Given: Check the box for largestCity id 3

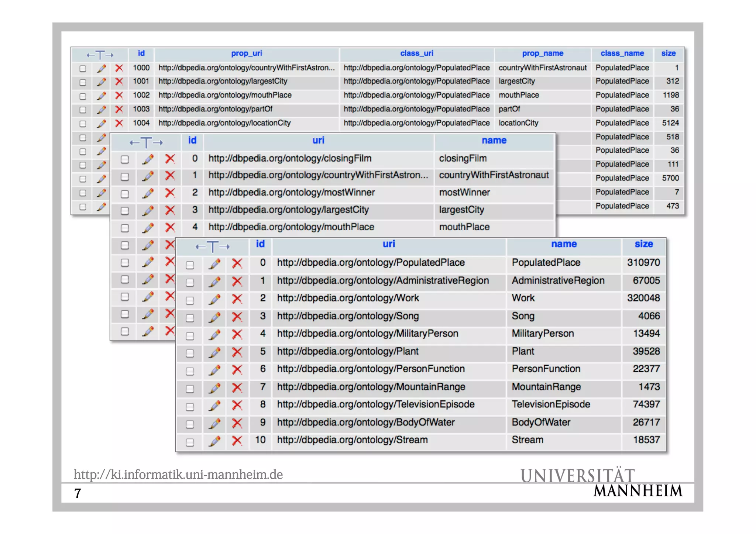Looking at the screenshot, I should (125, 211).
